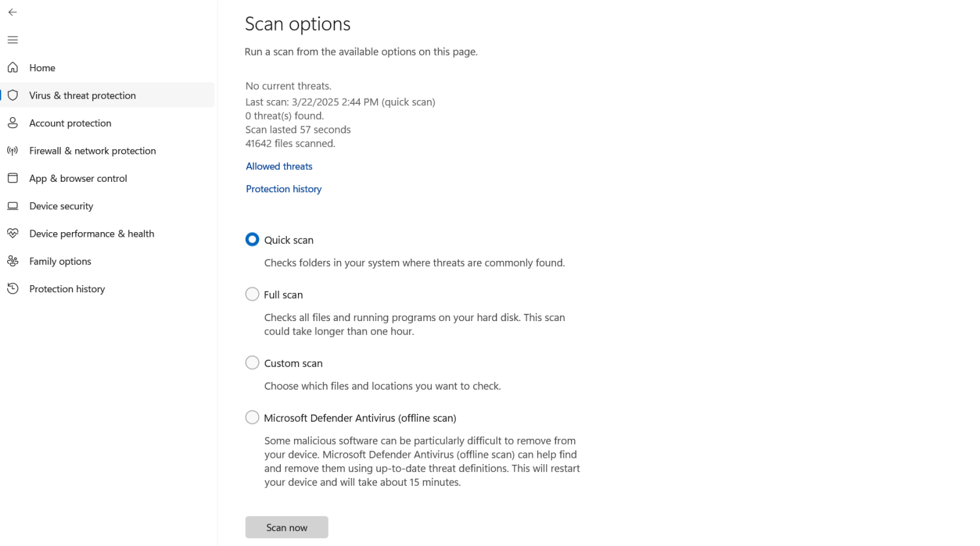
Task: Go to Firewall & network protection section
Action: click(x=92, y=150)
